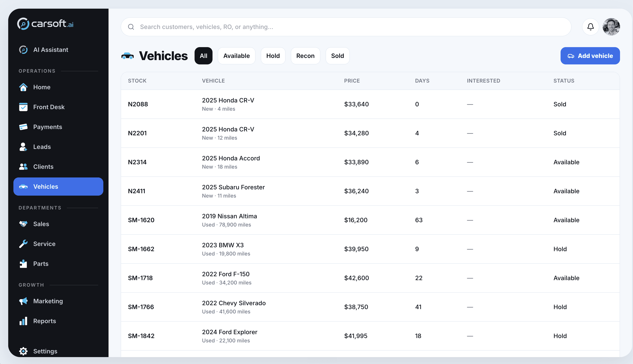Filter vehicles by Hold

pos(273,56)
